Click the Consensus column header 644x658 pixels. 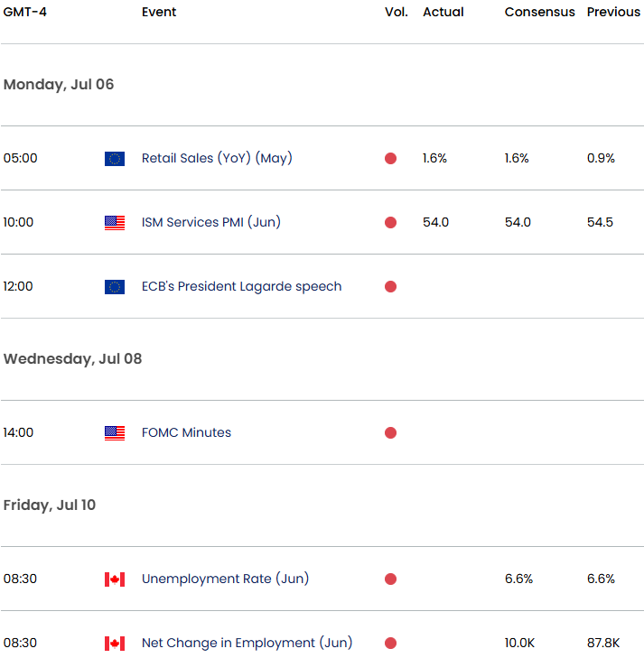pyautogui.click(x=539, y=12)
